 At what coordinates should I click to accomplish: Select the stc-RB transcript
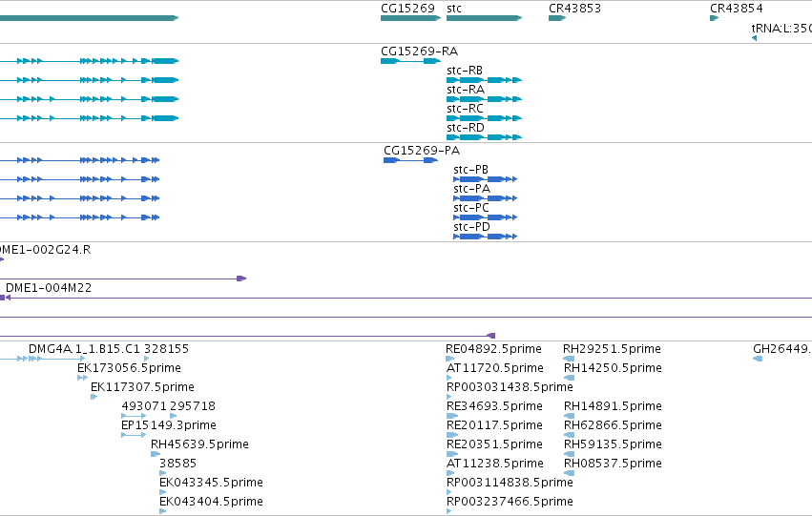point(484,80)
